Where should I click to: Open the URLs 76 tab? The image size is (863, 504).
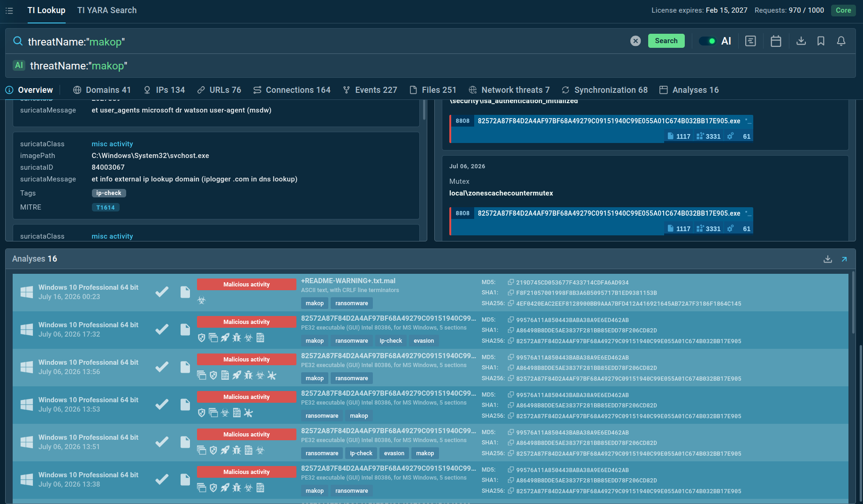[x=219, y=90]
